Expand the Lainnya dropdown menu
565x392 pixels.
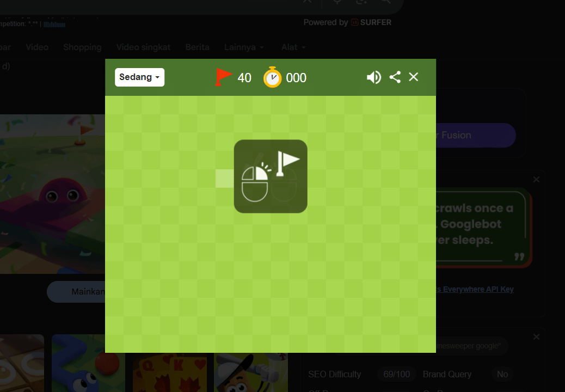244,47
